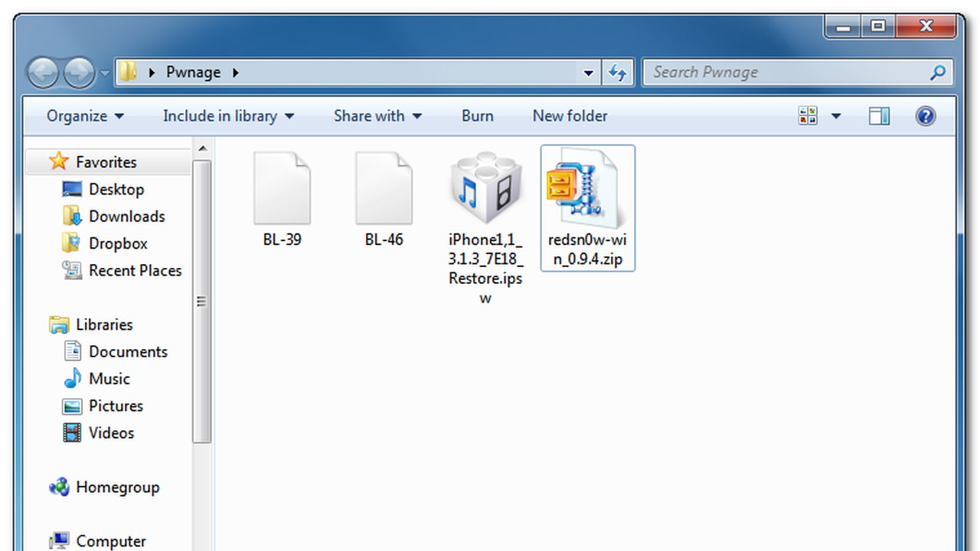Open the view options dropdown arrow

[835, 116]
